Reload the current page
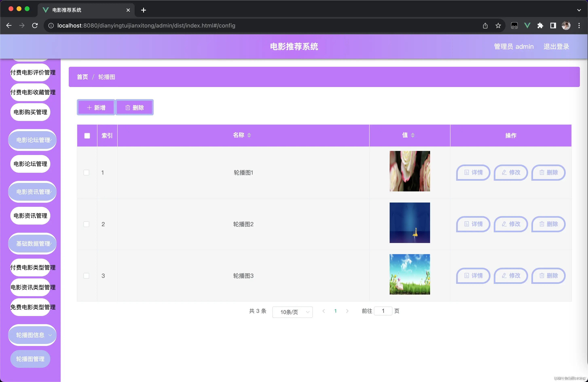Image resolution: width=588 pixels, height=382 pixels. click(x=35, y=25)
